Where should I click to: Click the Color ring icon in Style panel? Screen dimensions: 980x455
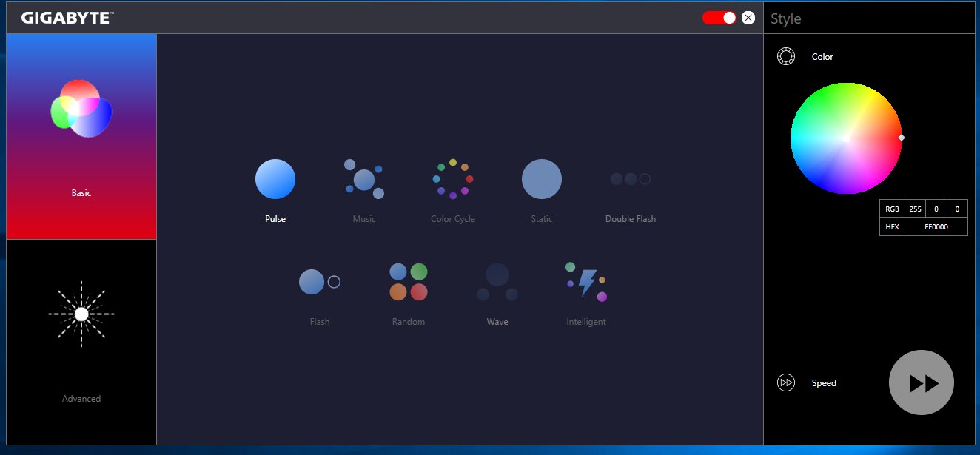click(786, 57)
